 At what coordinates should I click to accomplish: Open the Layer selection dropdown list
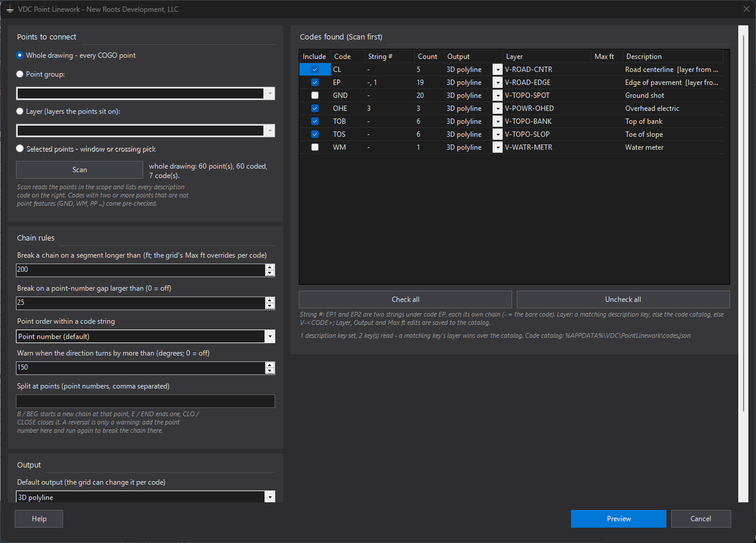coord(270,131)
